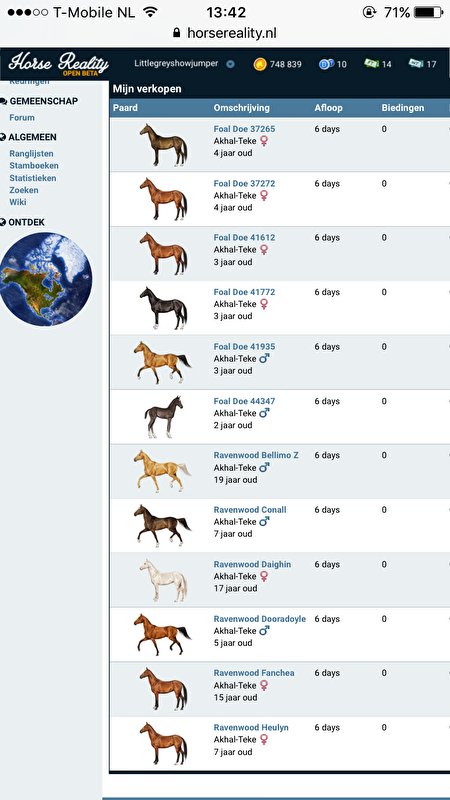Open horse Foal Doe 37272
The width and height of the screenshot is (450, 800).
[x=244, y=184]
